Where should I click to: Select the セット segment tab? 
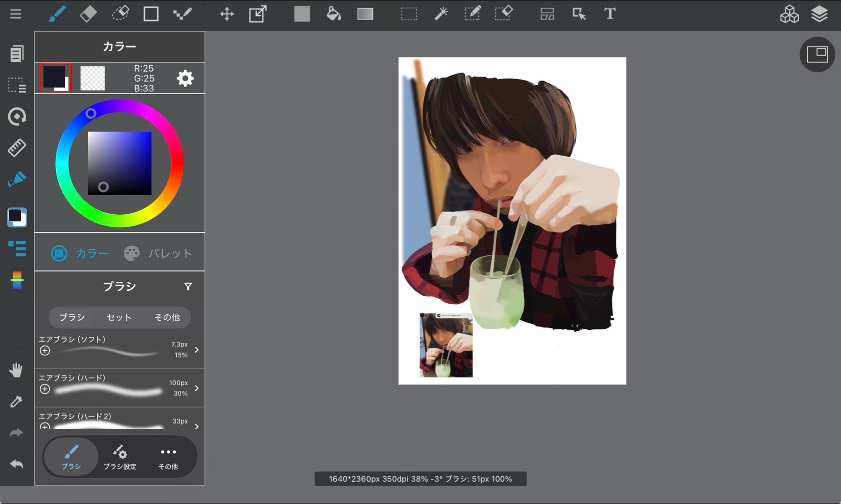(119, 317)
